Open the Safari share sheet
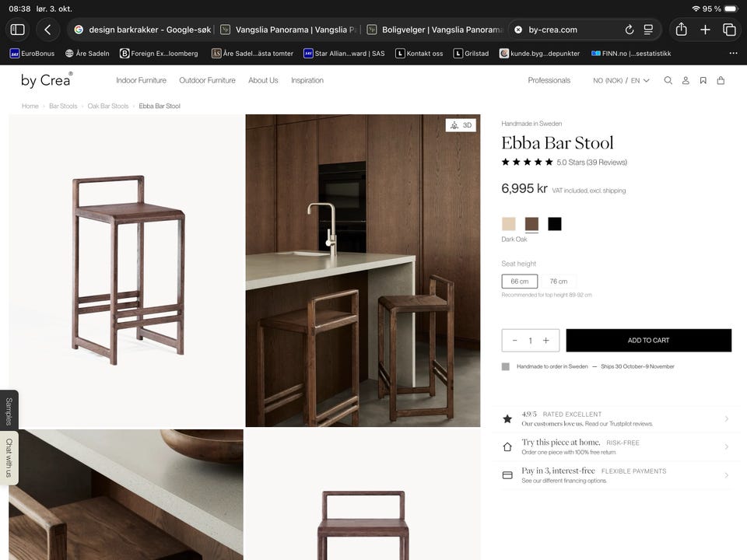This screenshot has height=560, width=747. tap(682, 30)
